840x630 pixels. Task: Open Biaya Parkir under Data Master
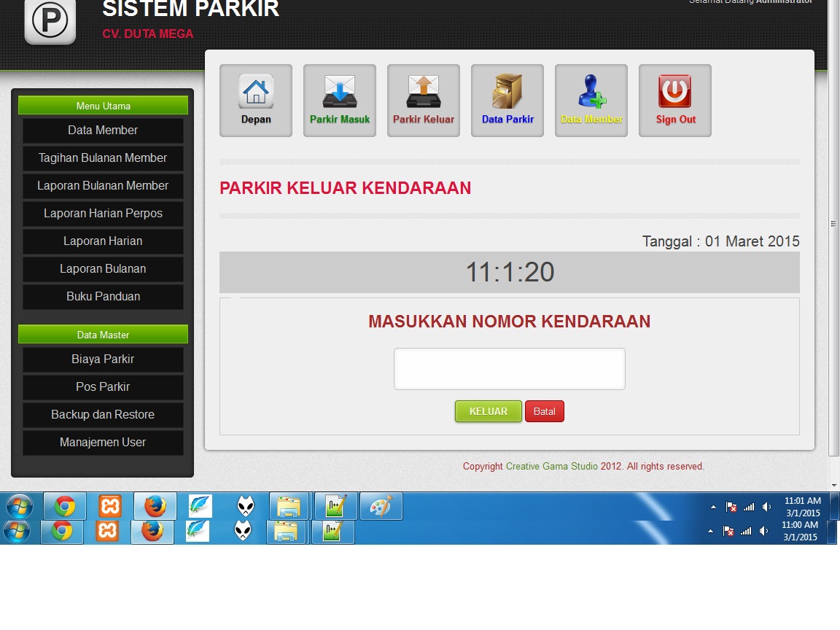click(x=103, y=359)
